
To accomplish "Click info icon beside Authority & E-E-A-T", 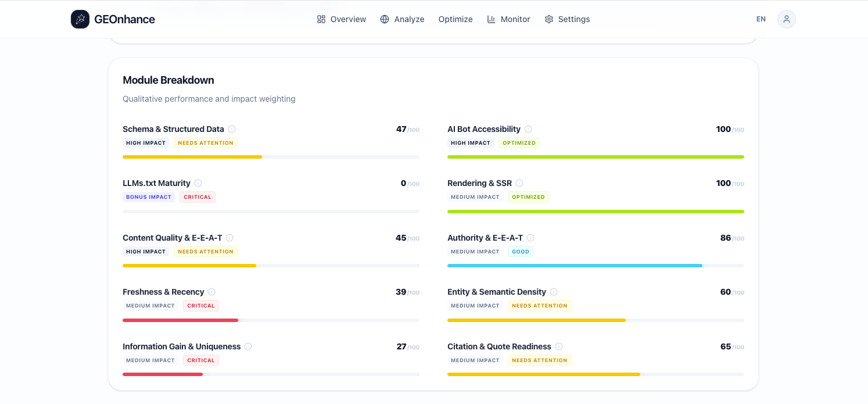I will pyautogui.click(x=530, y=238).
